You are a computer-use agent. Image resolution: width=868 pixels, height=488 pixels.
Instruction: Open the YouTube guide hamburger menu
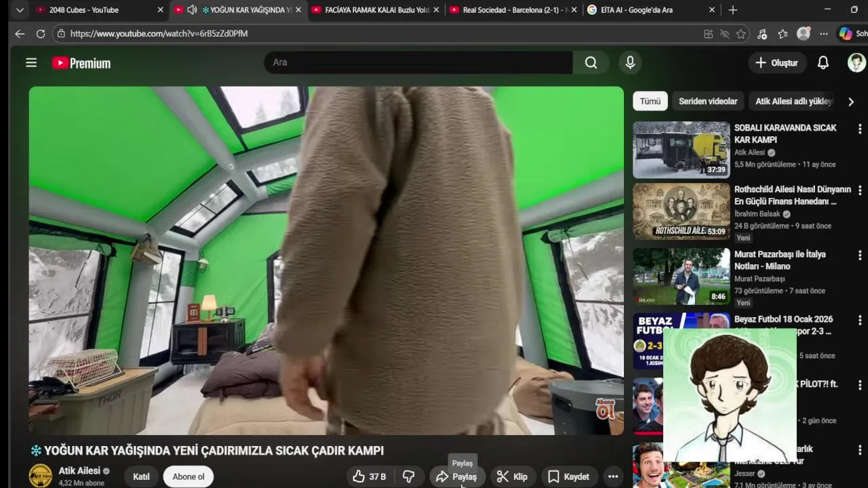point(31,62)
